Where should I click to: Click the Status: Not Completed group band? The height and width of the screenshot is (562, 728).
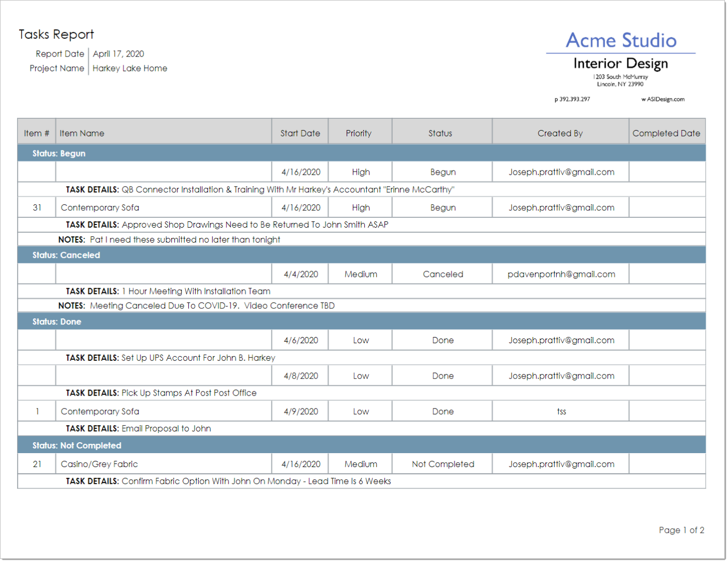[361, 445]
